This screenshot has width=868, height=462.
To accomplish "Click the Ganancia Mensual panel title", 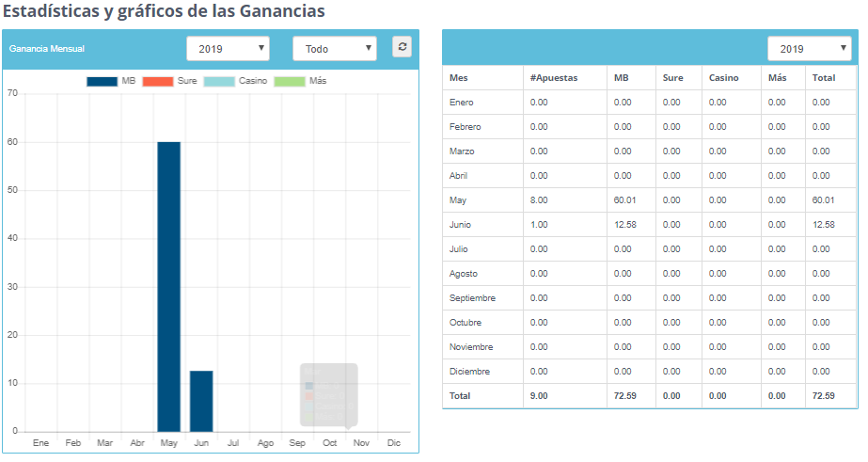I will (x=46, y=49).
